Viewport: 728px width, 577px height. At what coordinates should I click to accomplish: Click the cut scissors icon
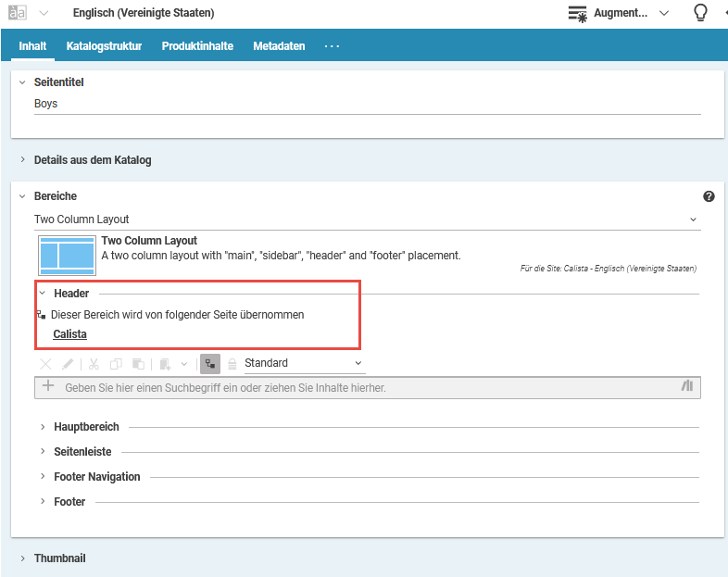click(94, 364)
